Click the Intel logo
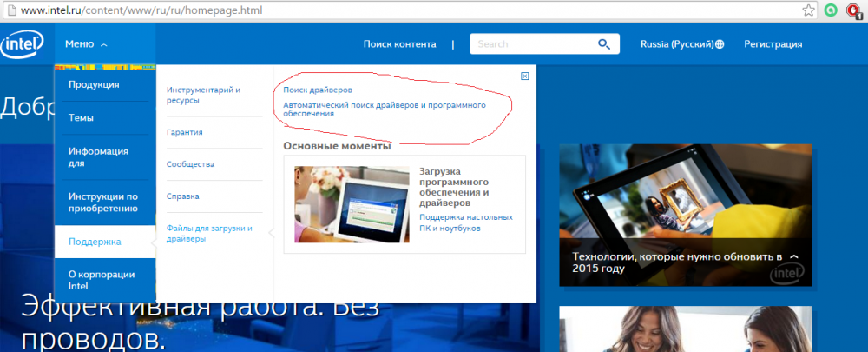This screenshot has height=352, width=868. coord(21,44)
